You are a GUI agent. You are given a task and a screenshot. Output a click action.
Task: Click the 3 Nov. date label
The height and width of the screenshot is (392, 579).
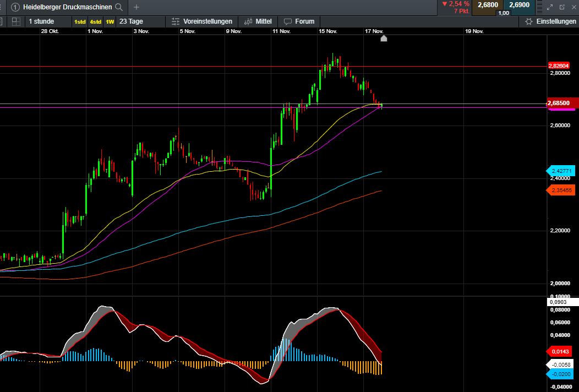click(x=141, y=31)
